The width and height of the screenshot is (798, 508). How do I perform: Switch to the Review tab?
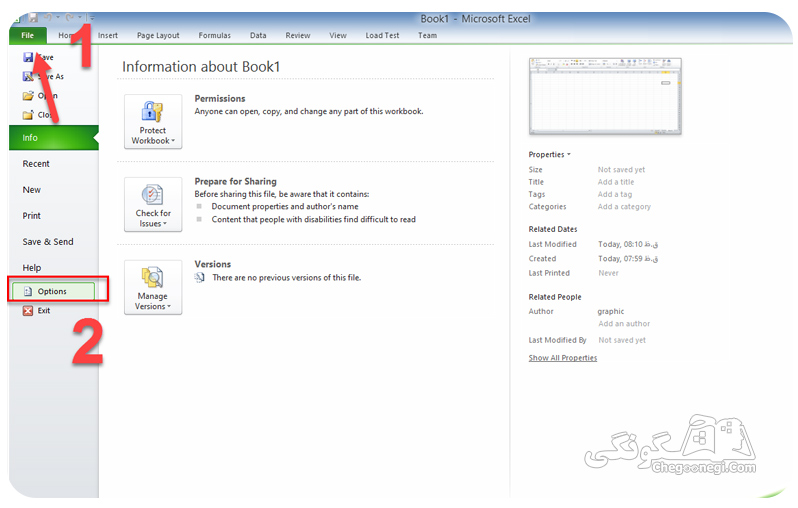pos(298,35)
